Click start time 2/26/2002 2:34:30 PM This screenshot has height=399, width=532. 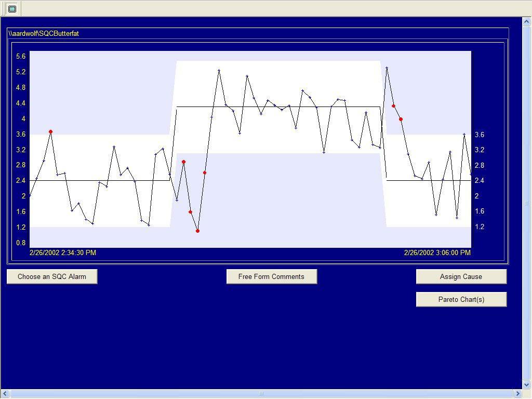[63, 253]
